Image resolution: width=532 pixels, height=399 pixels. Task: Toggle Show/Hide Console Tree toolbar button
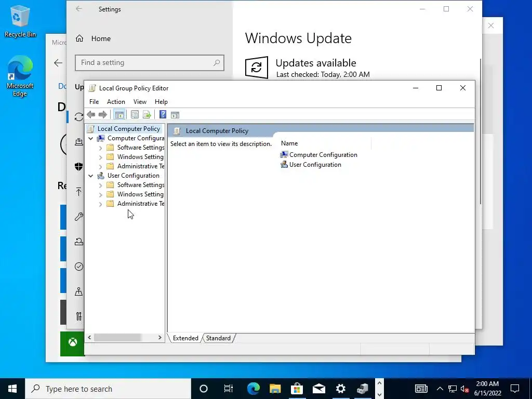coord(119,115)
